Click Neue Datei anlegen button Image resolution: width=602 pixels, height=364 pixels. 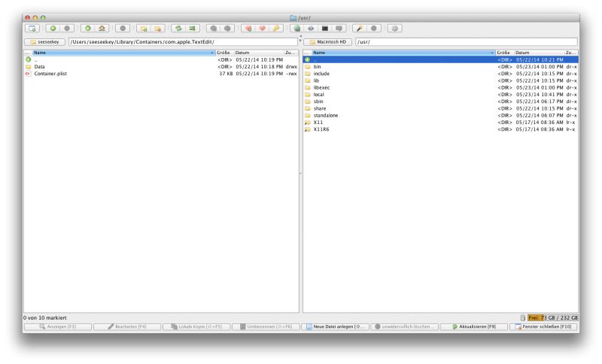pyautogui.click(x=335, y=327)
